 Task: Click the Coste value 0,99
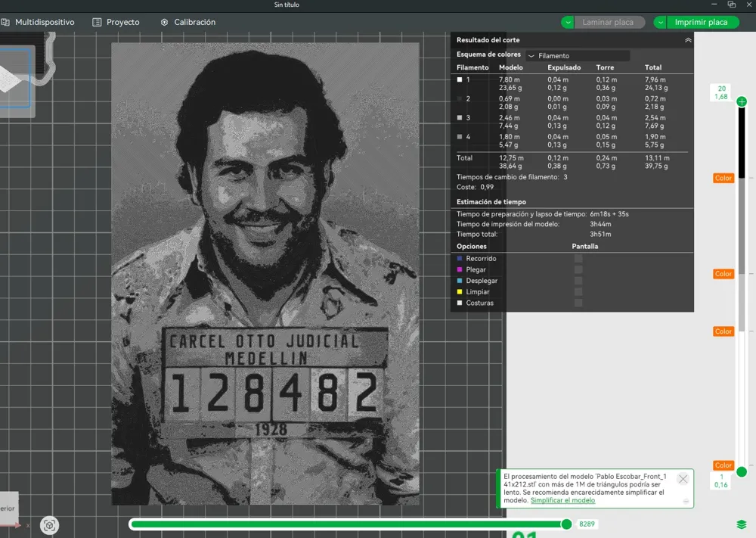(x=487, y=187)
